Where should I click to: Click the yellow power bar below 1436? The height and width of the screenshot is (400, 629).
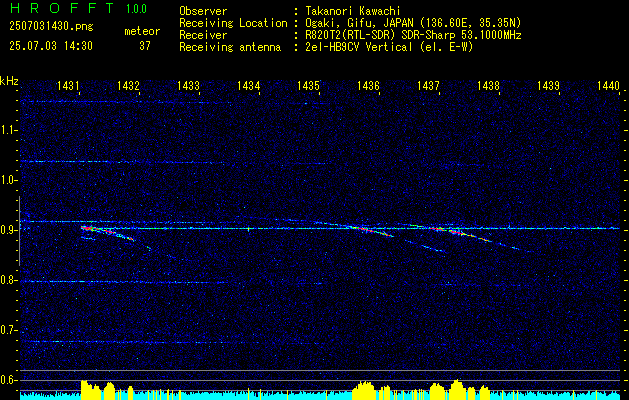tap(363, 390)
